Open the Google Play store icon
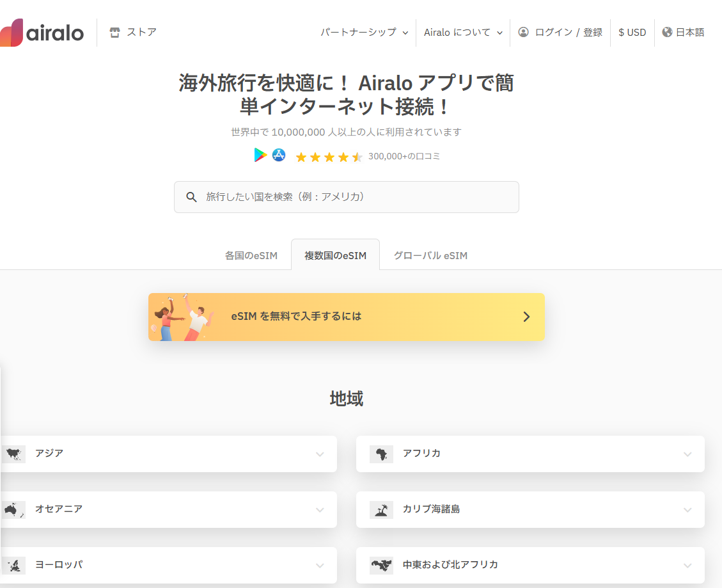The height and width of the screenshot is (588, 722). pos(260,155)
